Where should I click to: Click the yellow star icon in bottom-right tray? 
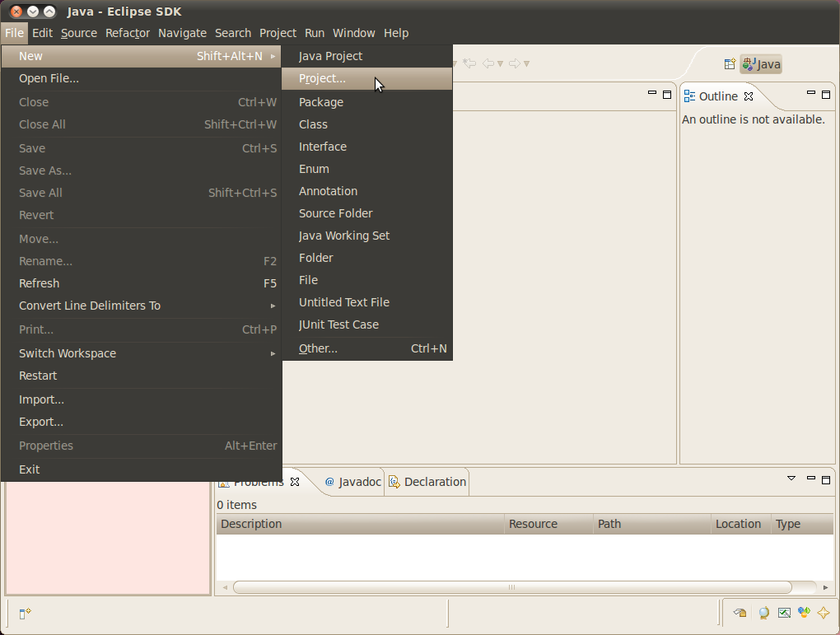[x=824, y=613]
